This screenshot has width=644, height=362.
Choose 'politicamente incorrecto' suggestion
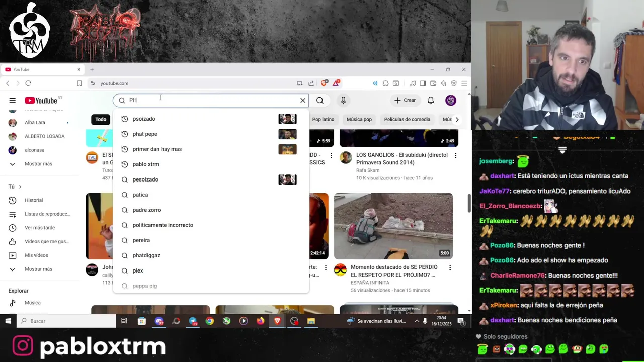210,225
